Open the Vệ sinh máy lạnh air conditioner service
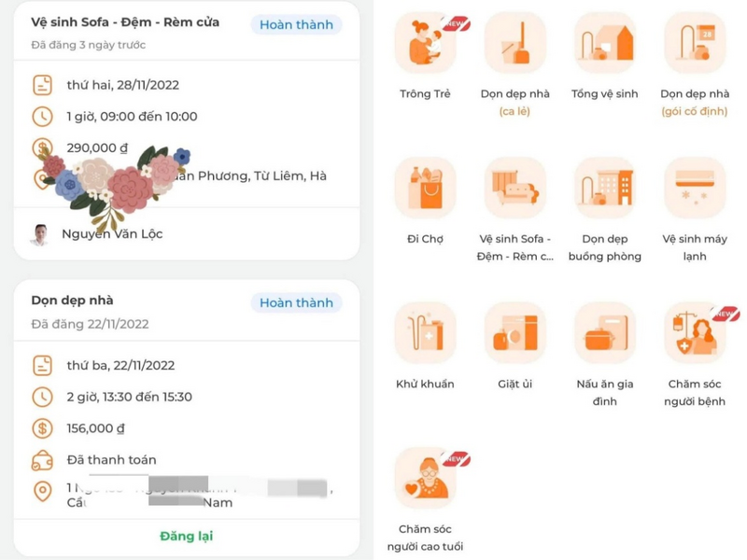The width and height of the screenshot is (747, 560). 696,187
